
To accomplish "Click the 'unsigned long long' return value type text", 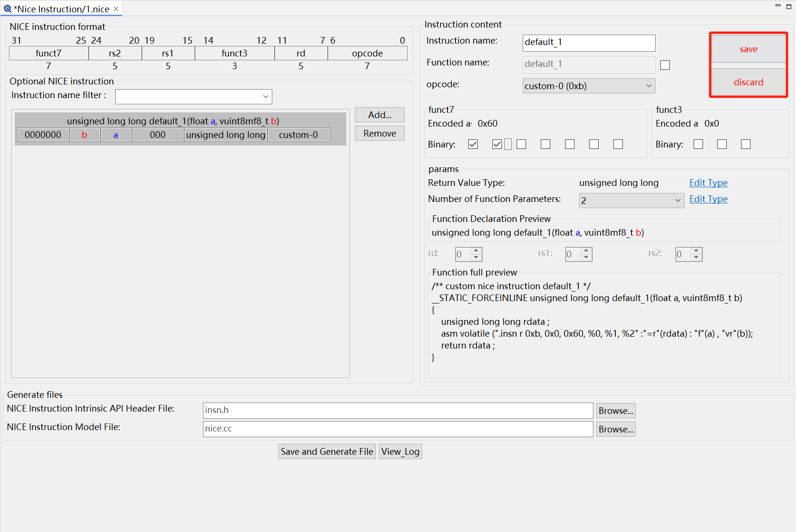I will (619, 183).
